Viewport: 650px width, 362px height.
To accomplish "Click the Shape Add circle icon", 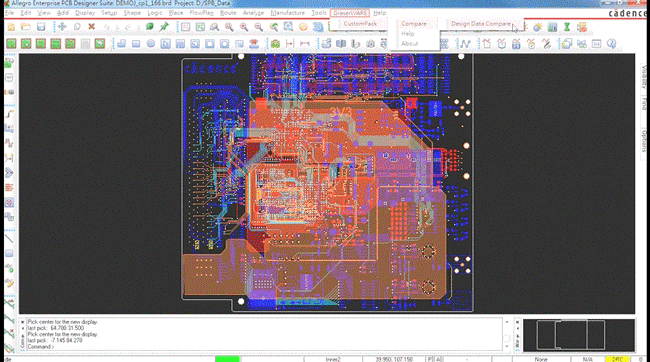I will [x=151, y=44].
